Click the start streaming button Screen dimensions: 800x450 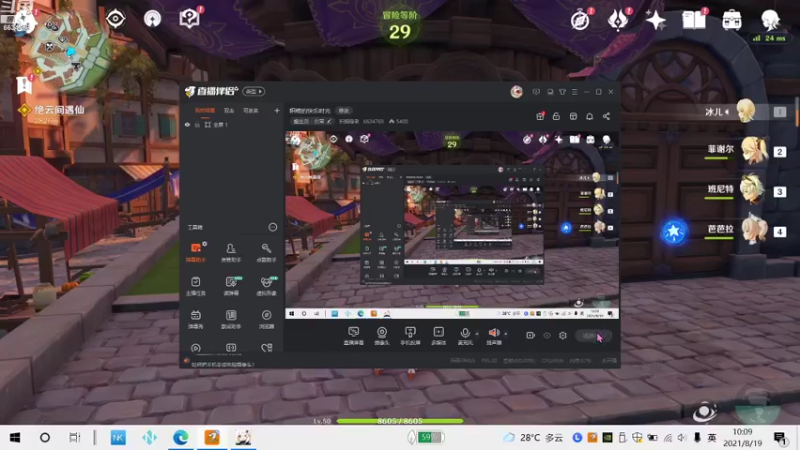click(x=593, y=335)
